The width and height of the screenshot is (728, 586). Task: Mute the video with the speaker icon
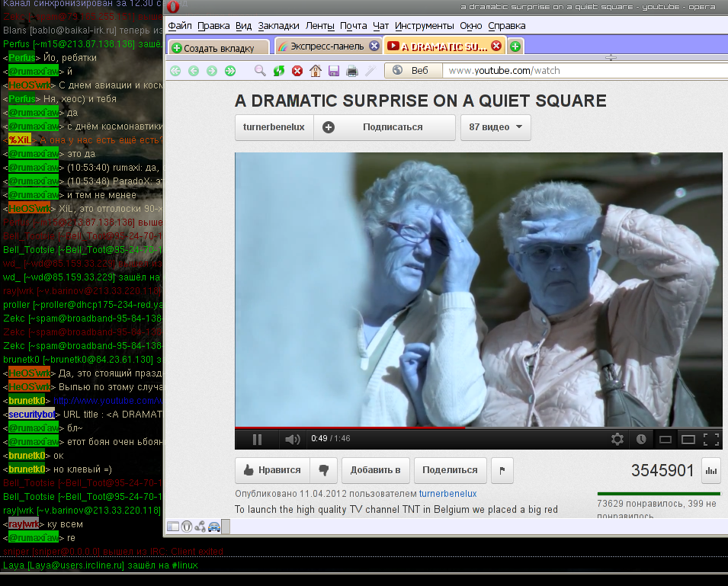292,439
